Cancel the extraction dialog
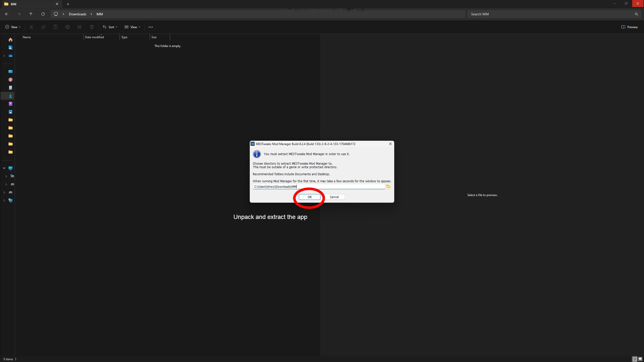The width and height of the screenshot is (644, 362). 334,197
